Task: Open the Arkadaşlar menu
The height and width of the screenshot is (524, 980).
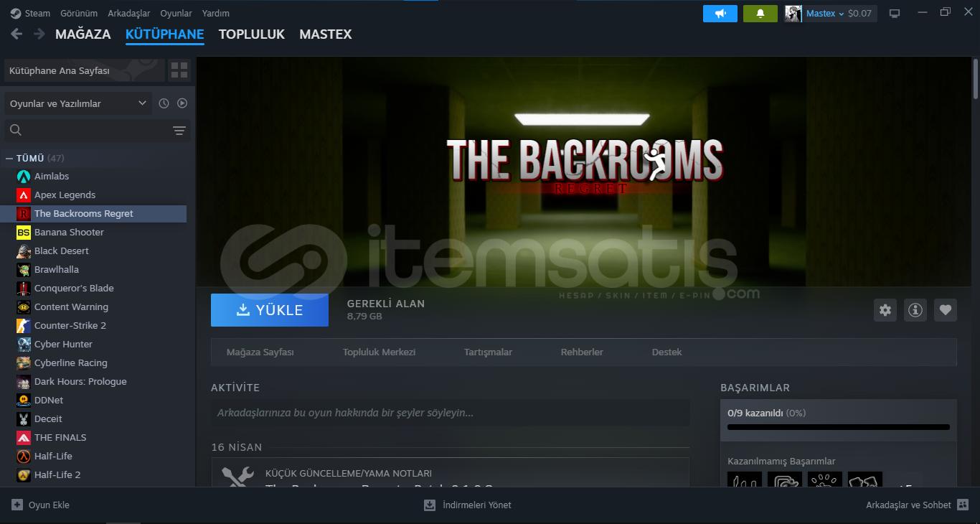Action: 128,14
